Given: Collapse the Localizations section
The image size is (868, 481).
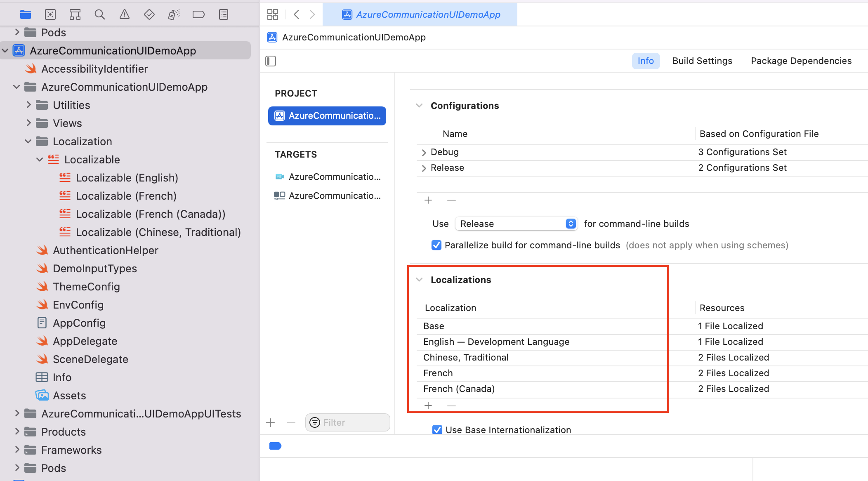Looking at the screenshot, I should [x=420, y=280].
